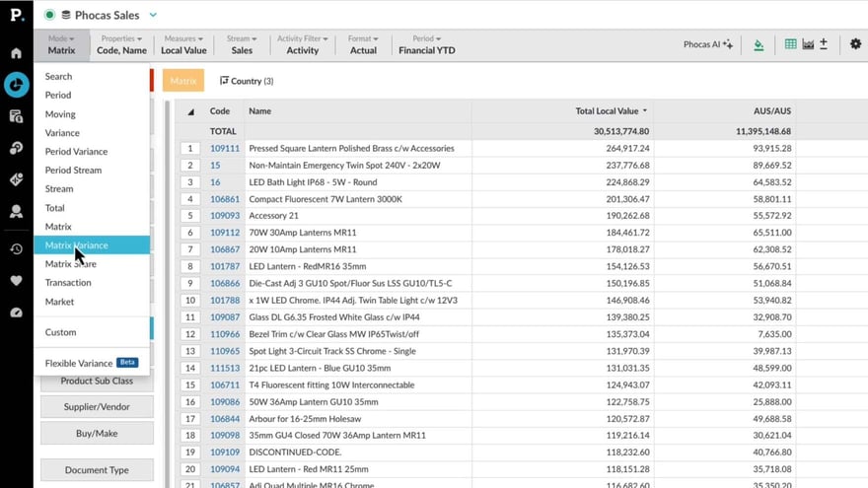Click the plus-minus variance icon
This screenshot has width=868, height=488.
click(x=824, y=44)
